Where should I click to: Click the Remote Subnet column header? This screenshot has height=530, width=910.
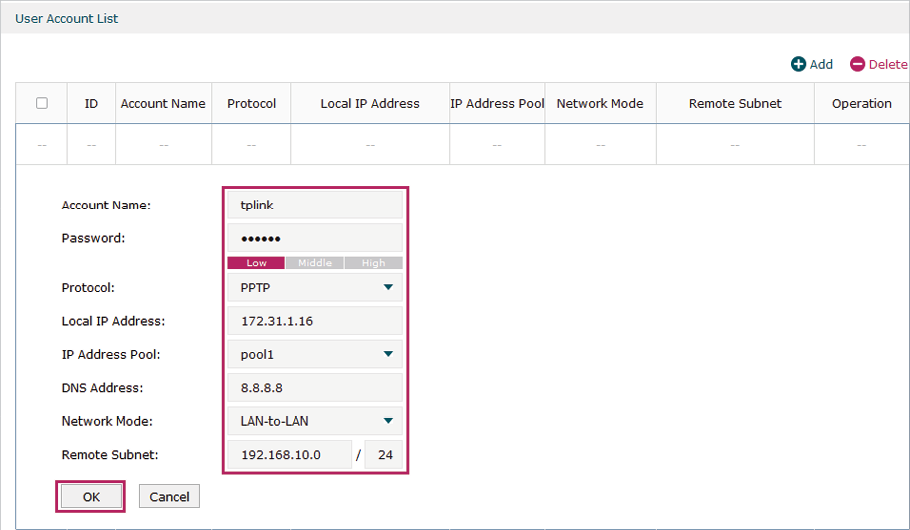pyautogui.click(x=735, y=103)
